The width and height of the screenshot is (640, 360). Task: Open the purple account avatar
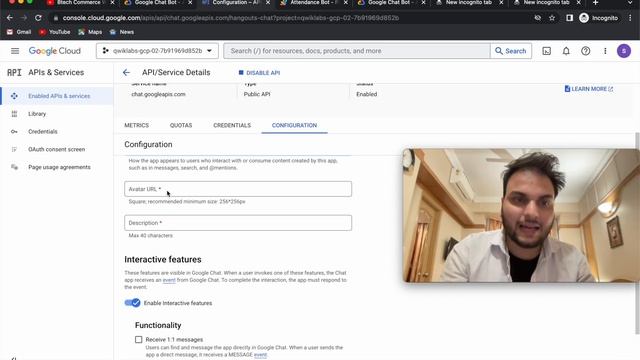[x=624, y=51]
